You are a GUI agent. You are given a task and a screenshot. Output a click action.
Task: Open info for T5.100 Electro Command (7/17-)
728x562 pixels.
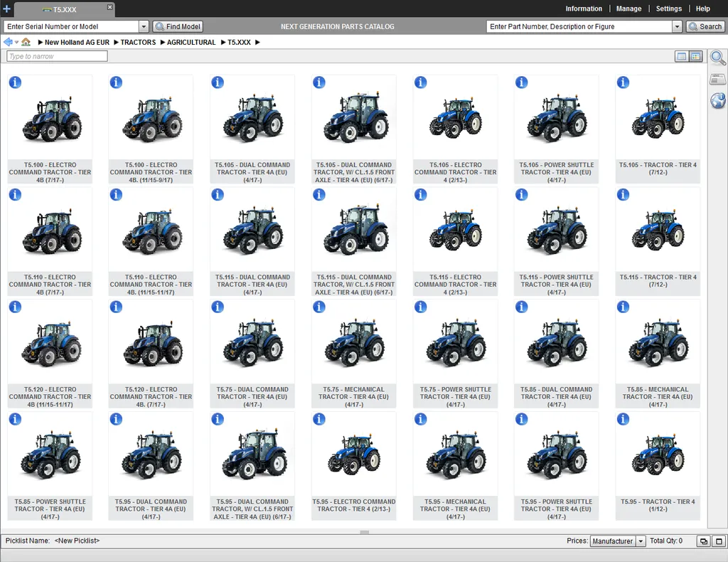(x=15, y=83)
